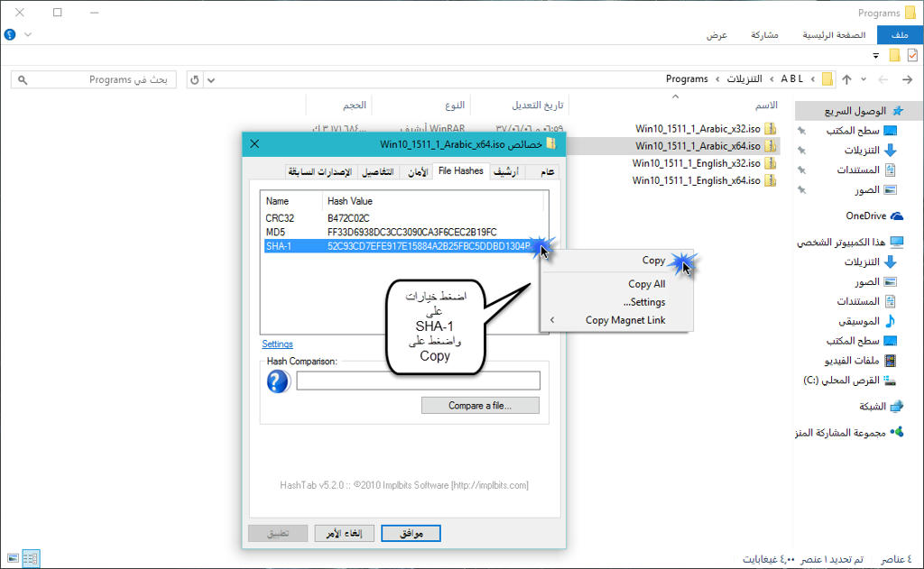Refresh the current folder view

coord(195,79)
